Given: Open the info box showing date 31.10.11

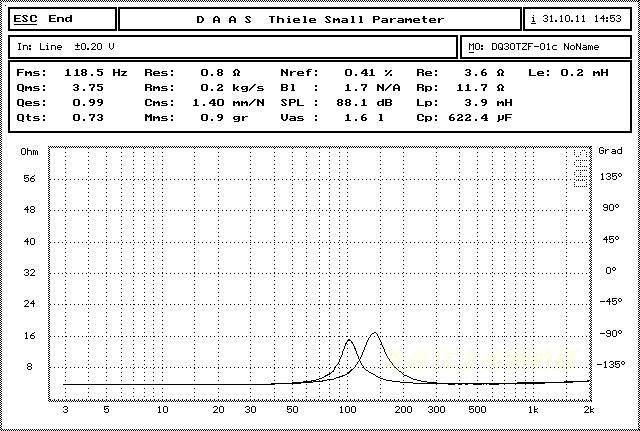Looking at the screenshot, I should click(577, 19).
